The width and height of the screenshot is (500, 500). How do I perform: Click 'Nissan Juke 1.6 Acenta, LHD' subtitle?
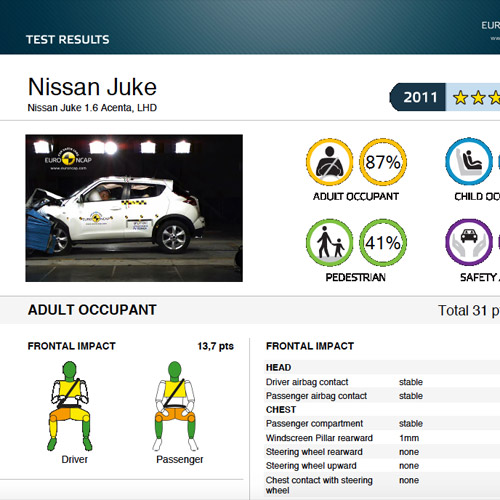92,108
